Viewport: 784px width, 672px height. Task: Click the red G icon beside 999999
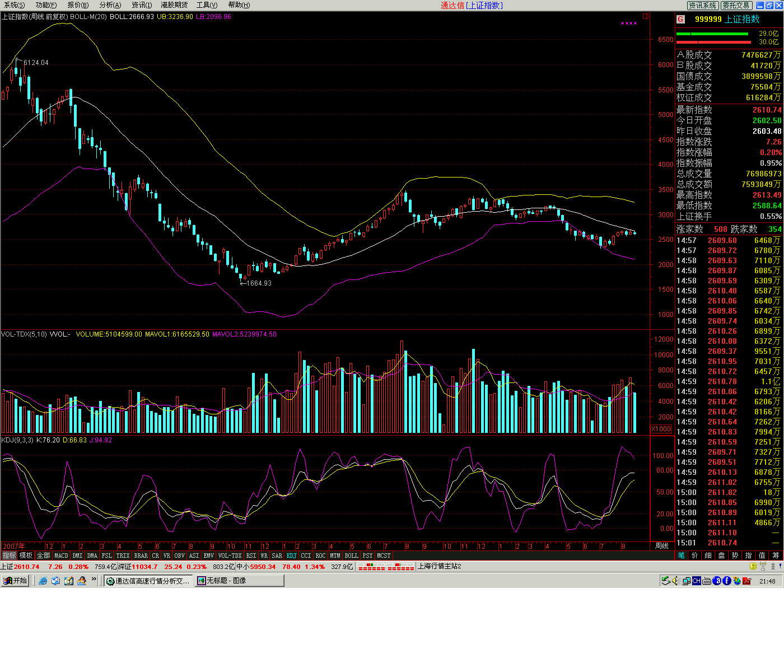[x=680, y=19]
